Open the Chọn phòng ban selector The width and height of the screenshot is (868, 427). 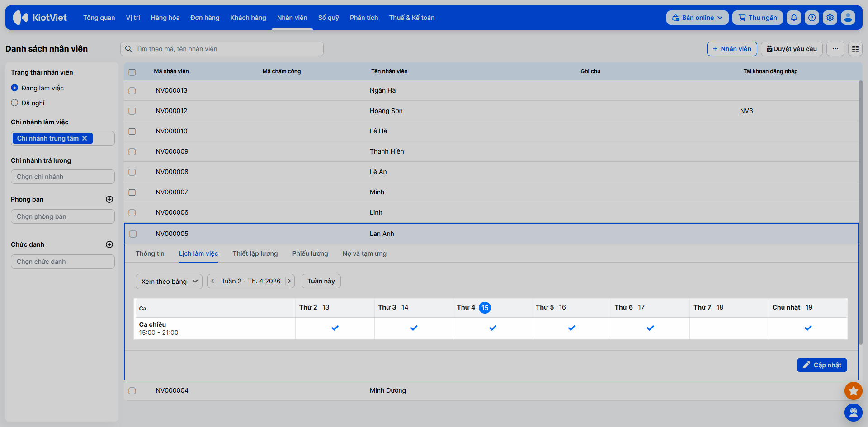(x=63, y=216)
